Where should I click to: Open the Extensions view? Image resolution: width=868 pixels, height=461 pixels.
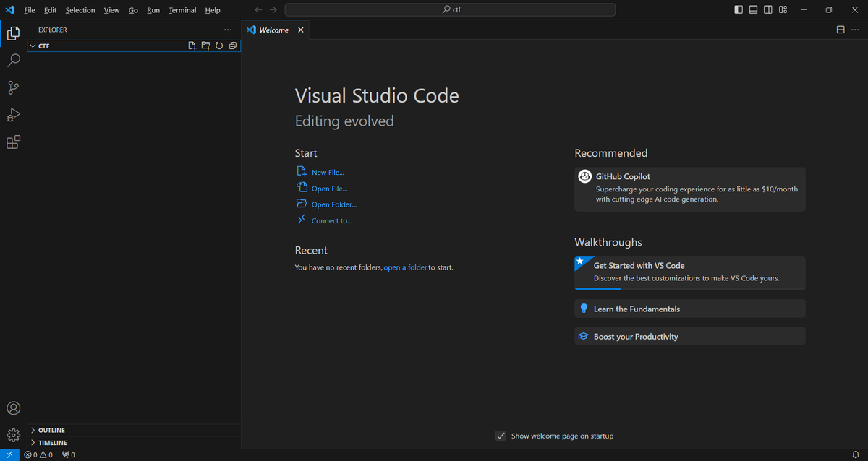tap(13, 142)
